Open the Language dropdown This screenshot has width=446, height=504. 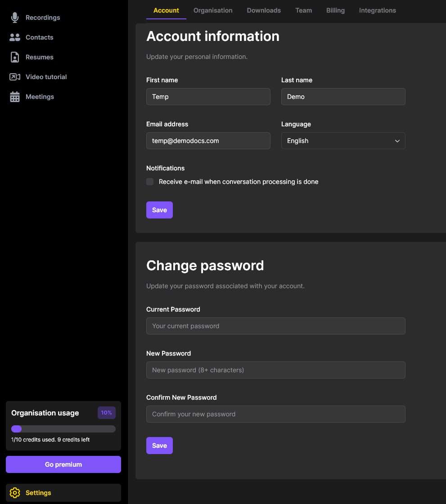pyautogui.click(x=343, y=141)
